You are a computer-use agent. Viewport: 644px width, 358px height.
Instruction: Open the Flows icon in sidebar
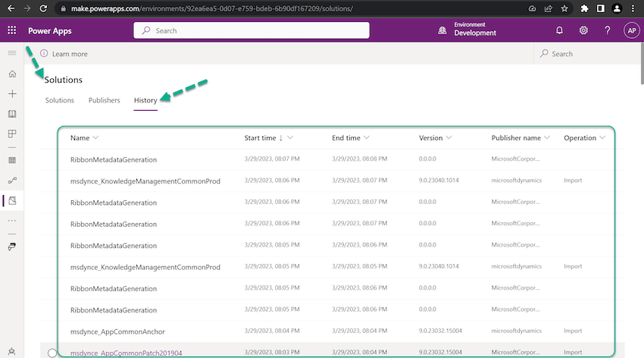point(12,180)
